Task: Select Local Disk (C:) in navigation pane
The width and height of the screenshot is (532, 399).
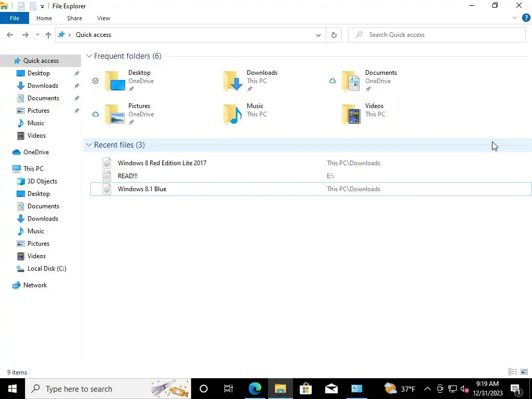Action: [46, 269]
